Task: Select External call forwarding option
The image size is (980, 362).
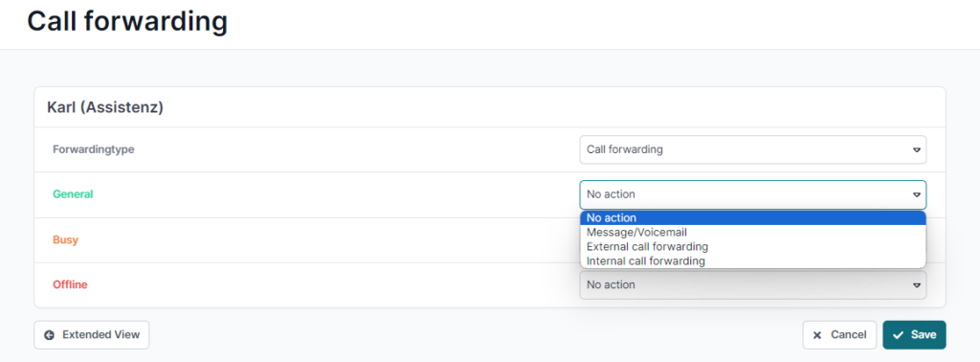Action: pyautogui.click(x=753, y=246)
